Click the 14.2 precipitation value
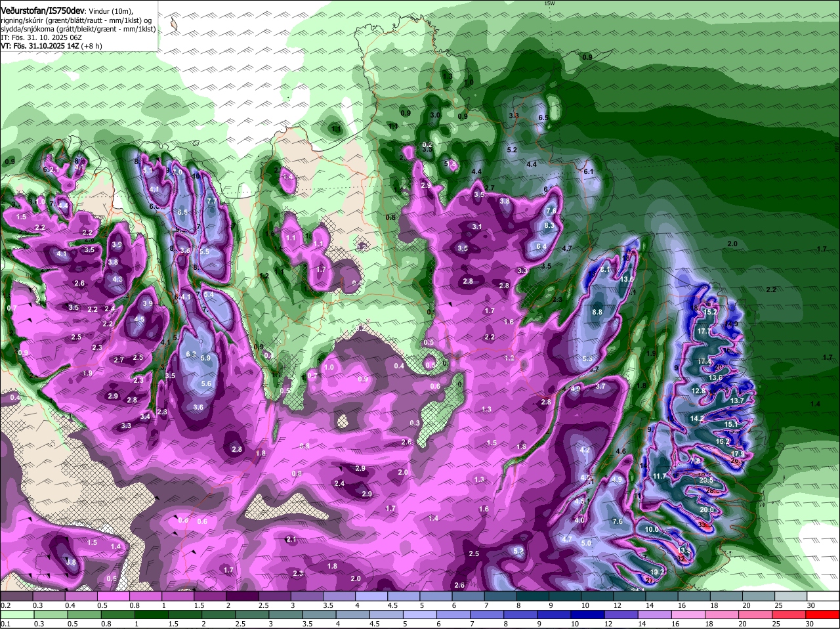Screen dimensions: 840x629 tap(697, 418)
